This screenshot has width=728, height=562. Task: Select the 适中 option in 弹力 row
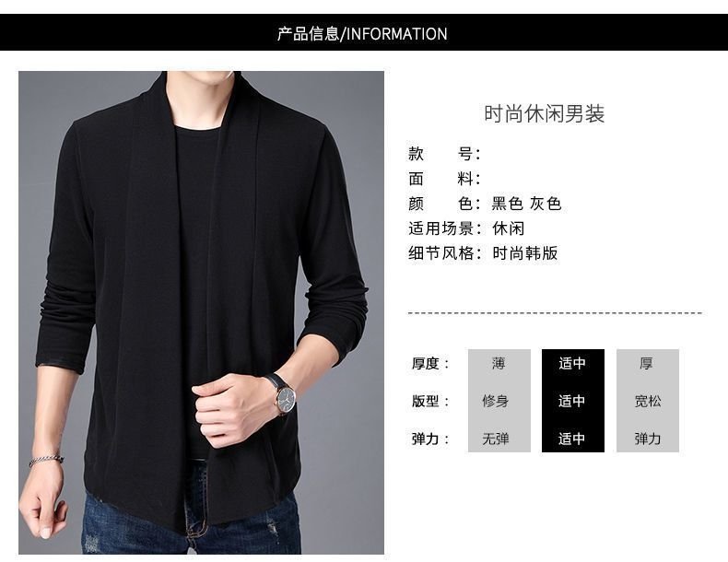572,439
